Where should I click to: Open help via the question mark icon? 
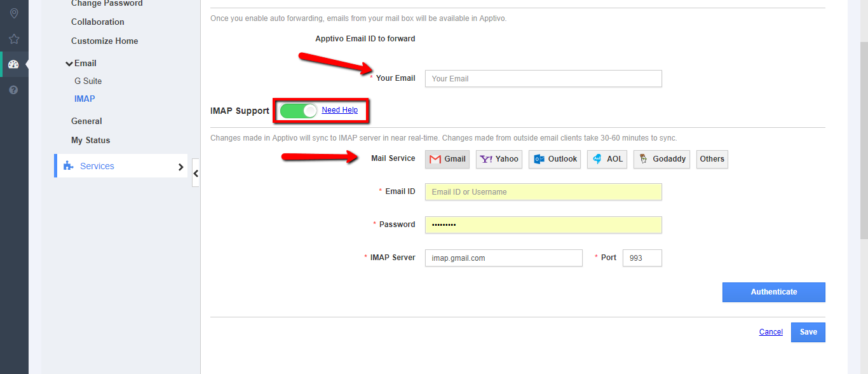point(14,90)
